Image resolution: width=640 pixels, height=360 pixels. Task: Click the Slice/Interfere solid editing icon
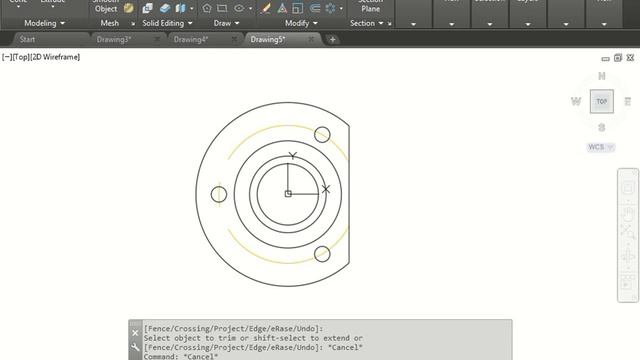[180, 8]
